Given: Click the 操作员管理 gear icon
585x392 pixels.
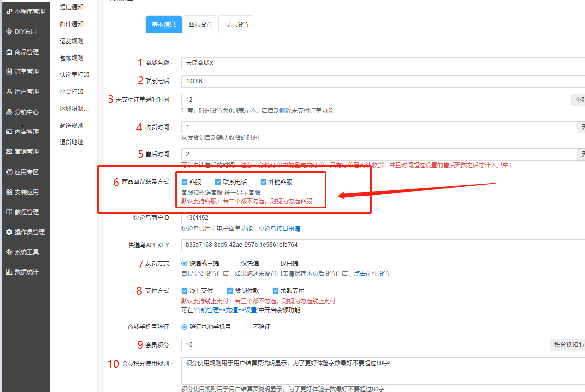Looking at the screenshot, I should pos(9,232).
